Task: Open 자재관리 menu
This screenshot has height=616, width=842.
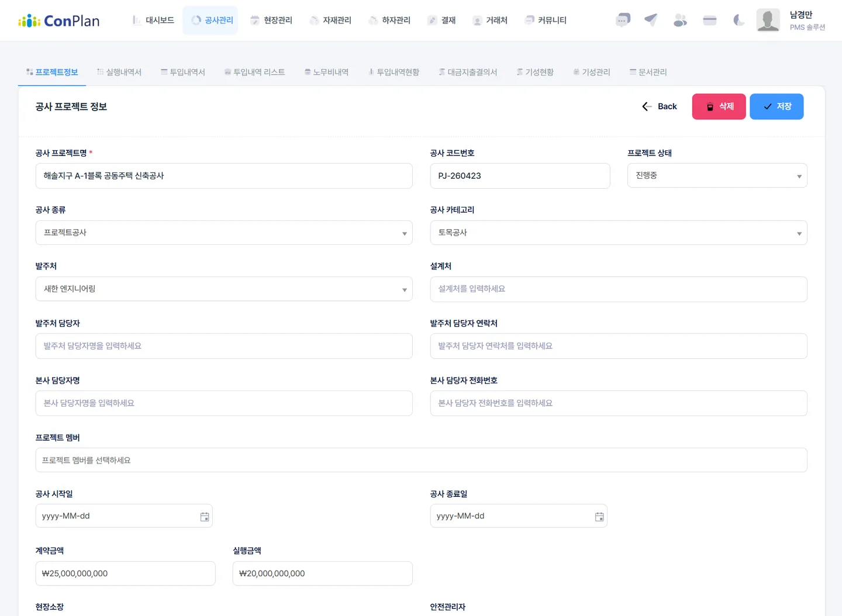Action: tap(330, 20)
